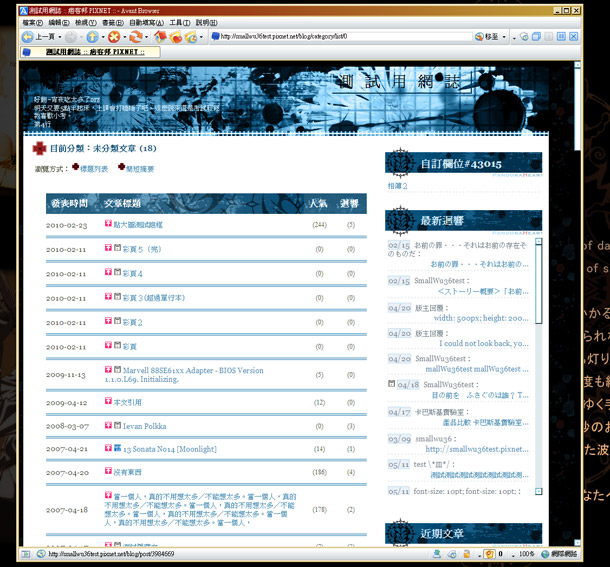610x567 pixels.
Task: Open the History clock icon
Action: coord(191,37)
